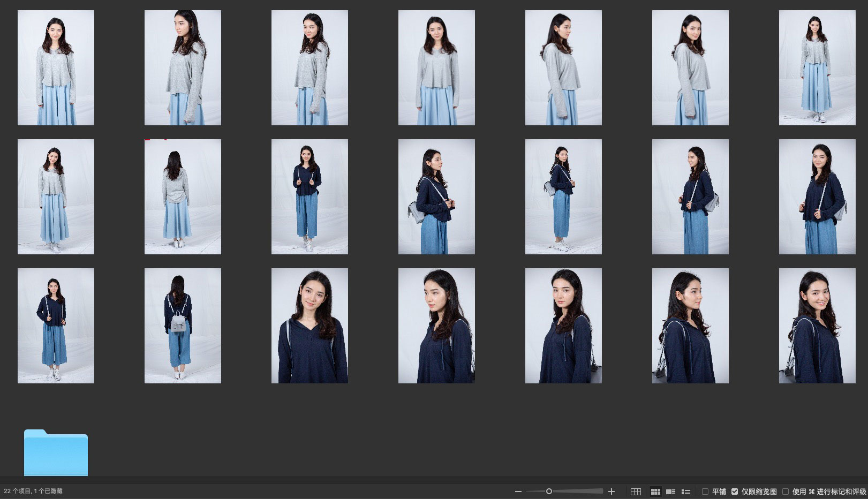The image size is (868, 499).
Task: Uncheck the 仅限缩览图 checkbox
Action: (x=735, y=492)
